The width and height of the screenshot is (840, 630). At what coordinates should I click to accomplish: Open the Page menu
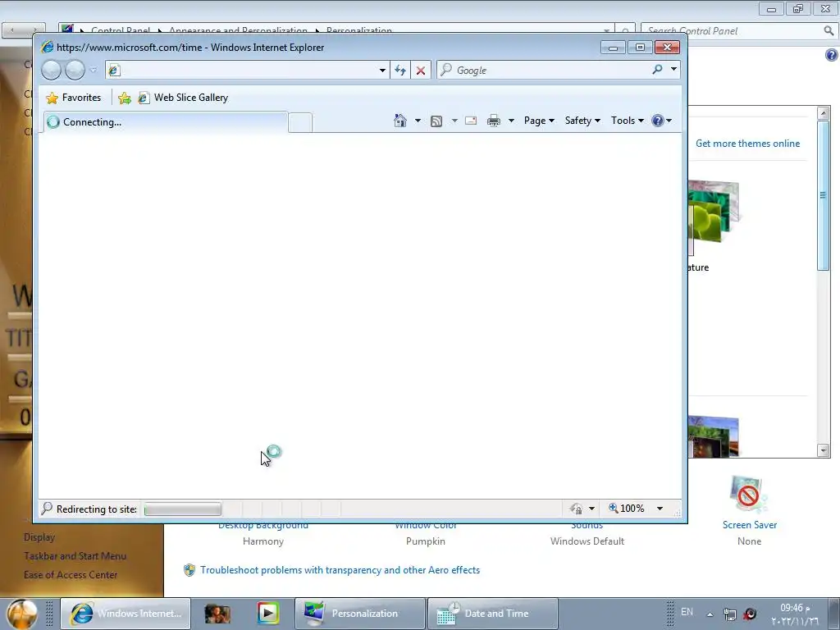point(539,121)
